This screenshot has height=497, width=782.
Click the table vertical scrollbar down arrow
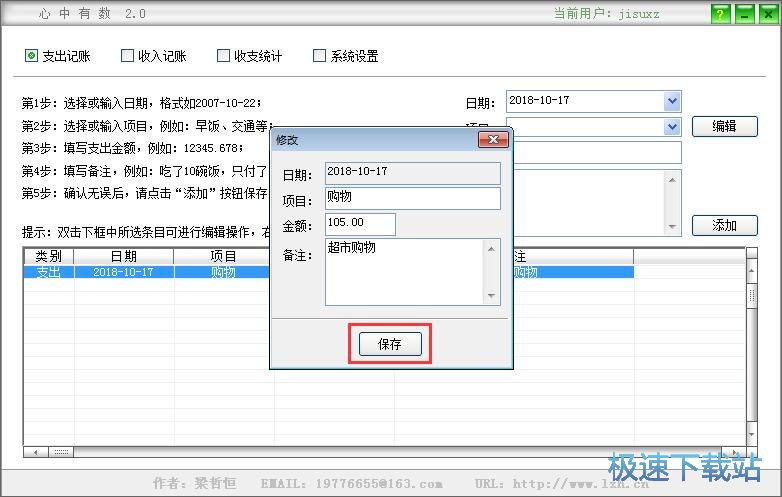pyautogui.click(x=752, y=434)
